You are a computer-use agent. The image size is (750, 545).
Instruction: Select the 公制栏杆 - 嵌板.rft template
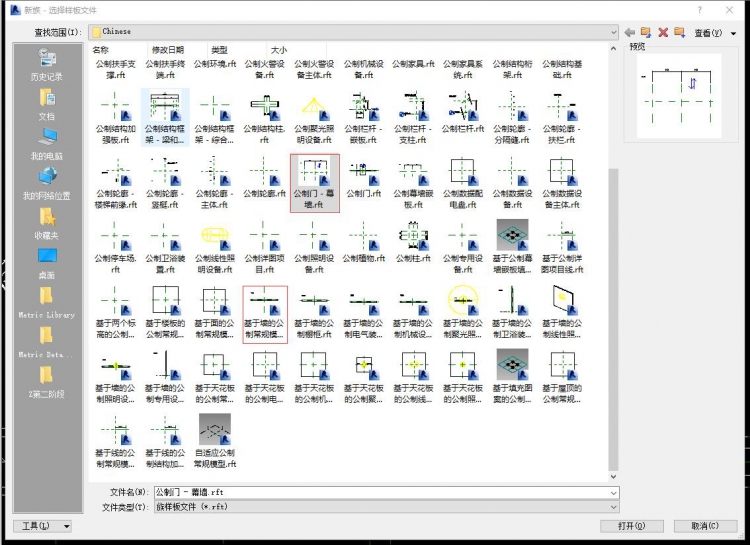(x=364, y=118)
